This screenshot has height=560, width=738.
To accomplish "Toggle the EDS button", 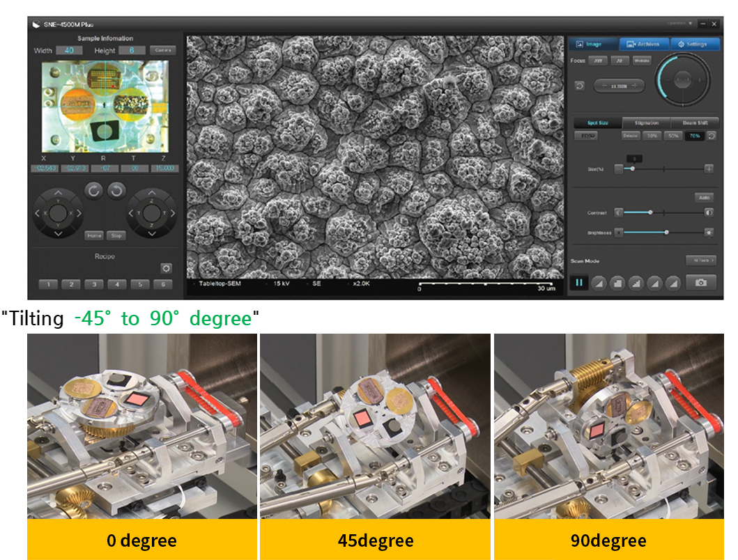I will point(587,136).
